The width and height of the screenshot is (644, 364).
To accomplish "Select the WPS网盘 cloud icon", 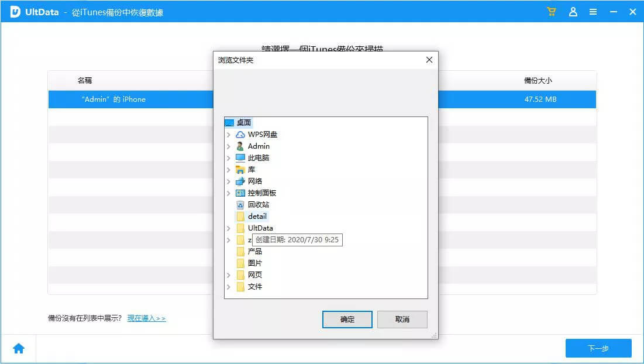I will click(x=240, y=135).
